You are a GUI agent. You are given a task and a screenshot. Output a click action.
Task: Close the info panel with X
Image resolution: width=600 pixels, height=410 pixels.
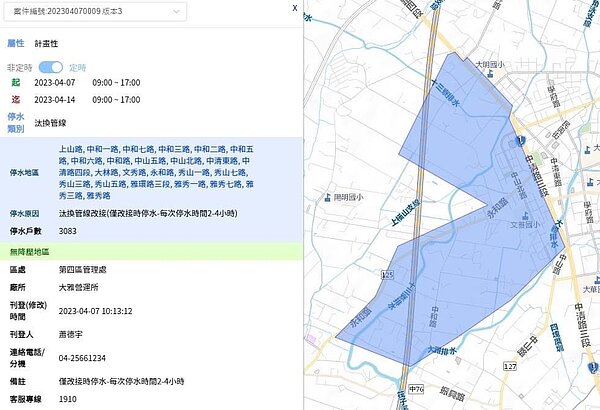pos(295,8)
